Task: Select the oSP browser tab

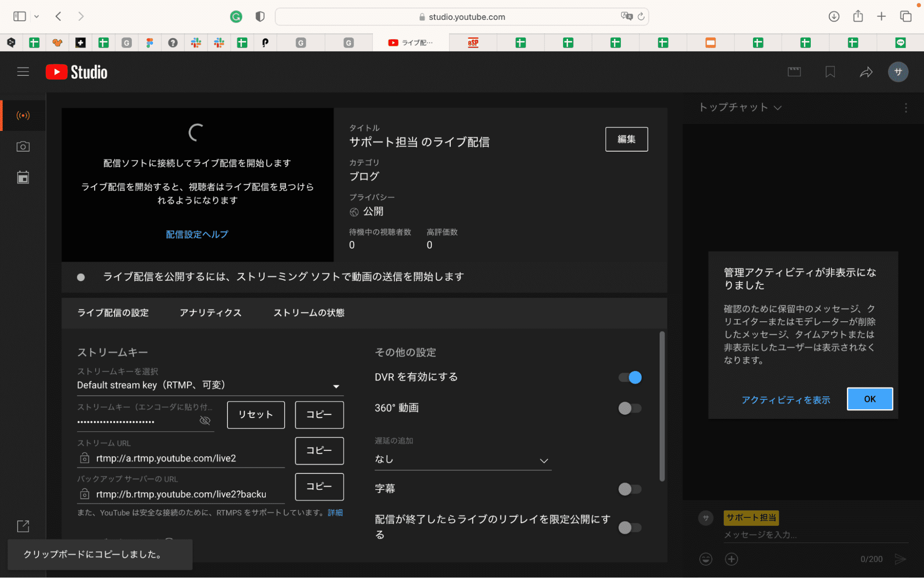Action: (x=473, y=43)
